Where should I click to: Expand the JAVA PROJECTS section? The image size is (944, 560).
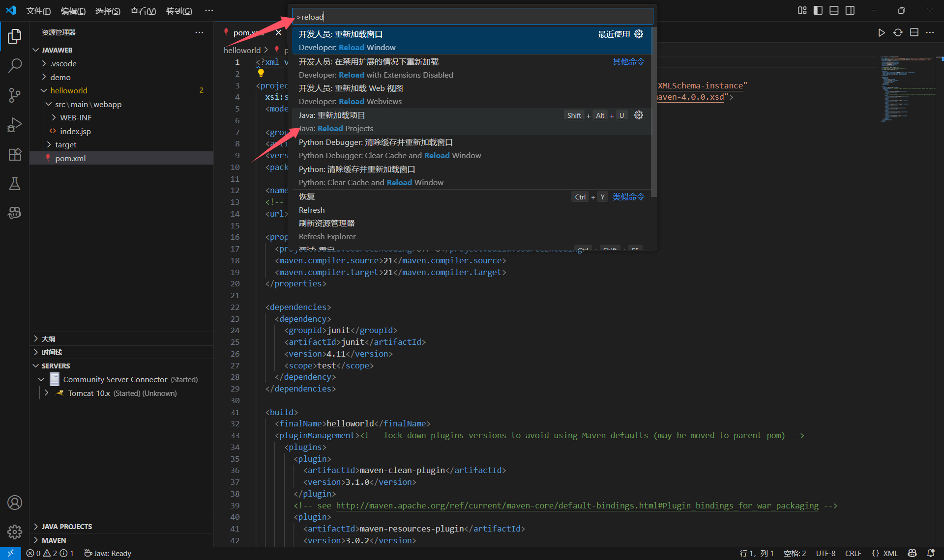pos(66,527)
